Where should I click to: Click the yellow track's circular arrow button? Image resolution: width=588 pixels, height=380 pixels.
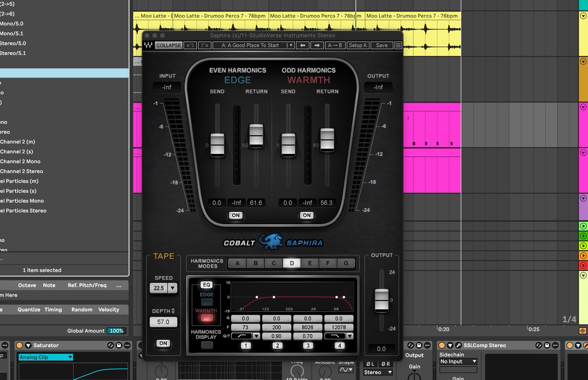(583, 16)
